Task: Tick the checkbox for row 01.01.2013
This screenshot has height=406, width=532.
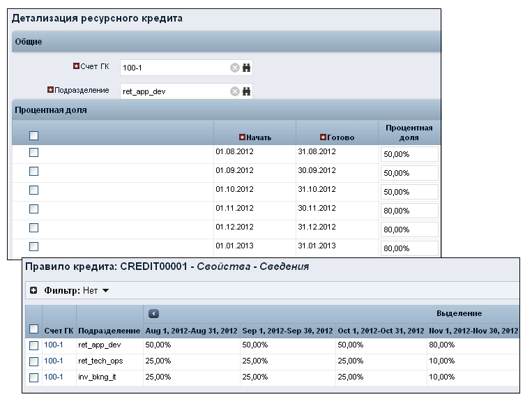Action: pos(33,246)
